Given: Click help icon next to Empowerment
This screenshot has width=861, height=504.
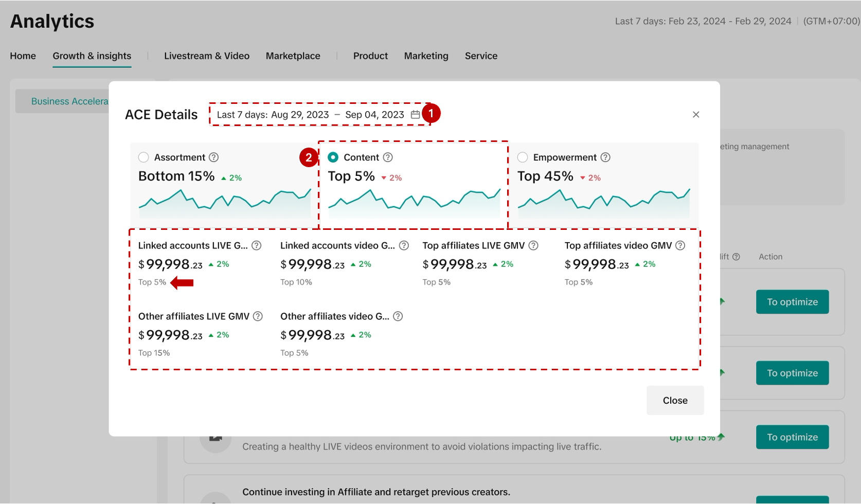Looking at the screenshot, I should (605, 157).
